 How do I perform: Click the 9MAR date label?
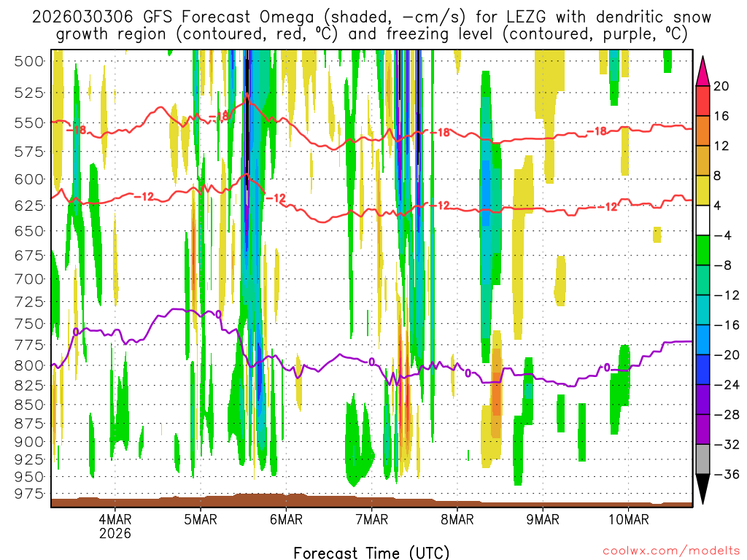543,518
